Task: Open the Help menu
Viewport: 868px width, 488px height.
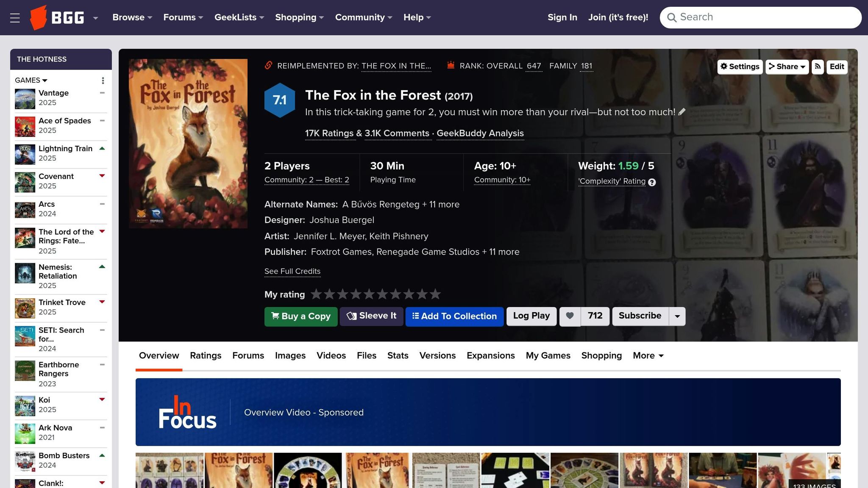Action: pyautogui.click(x=417, y=17)
